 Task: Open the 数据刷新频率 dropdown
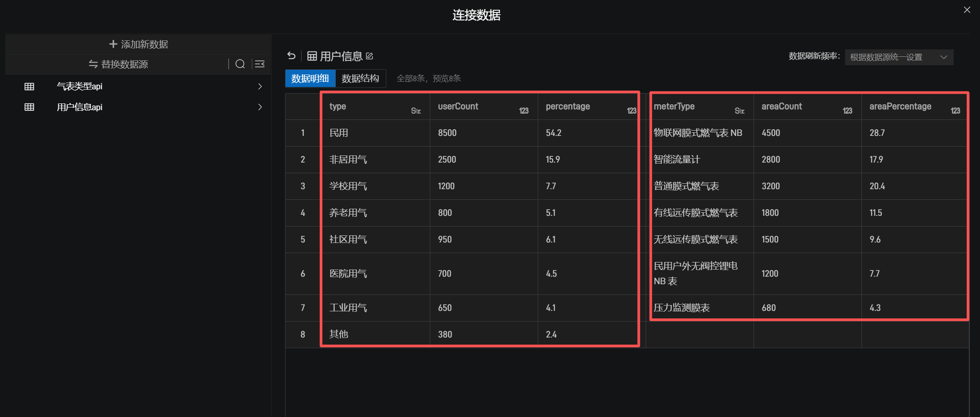tap(899, 57)
